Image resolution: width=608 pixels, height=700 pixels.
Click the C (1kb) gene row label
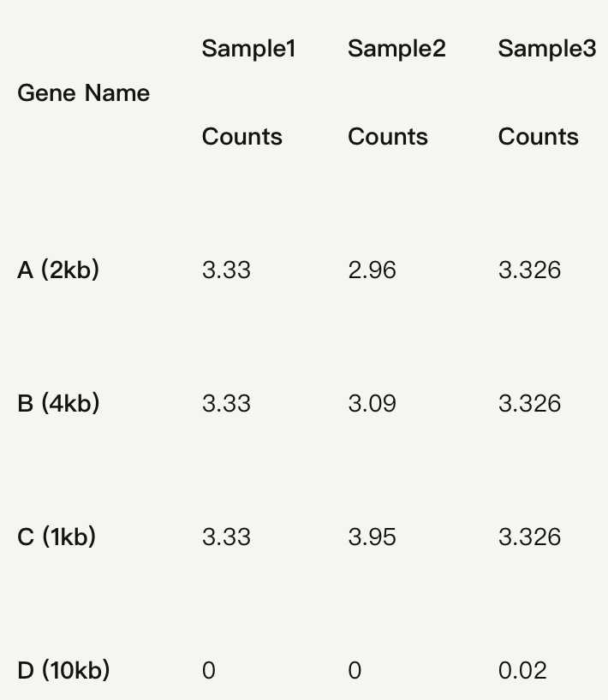pos(57,537)
